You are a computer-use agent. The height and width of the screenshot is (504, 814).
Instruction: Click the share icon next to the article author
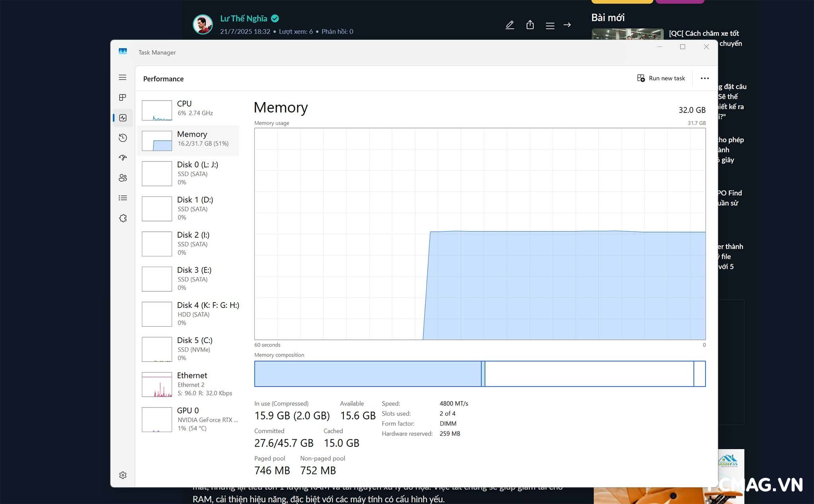529,25
